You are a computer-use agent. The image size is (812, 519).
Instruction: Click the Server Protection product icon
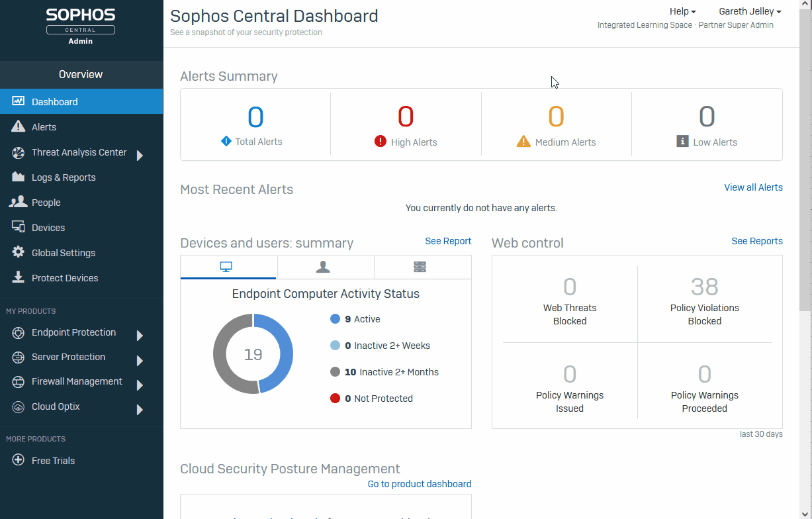[x=19, y=357]
